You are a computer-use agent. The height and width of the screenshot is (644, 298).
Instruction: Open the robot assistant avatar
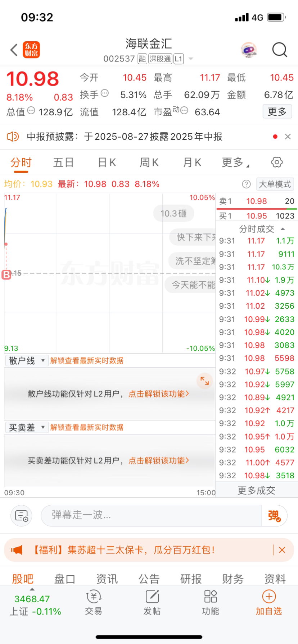249,50
